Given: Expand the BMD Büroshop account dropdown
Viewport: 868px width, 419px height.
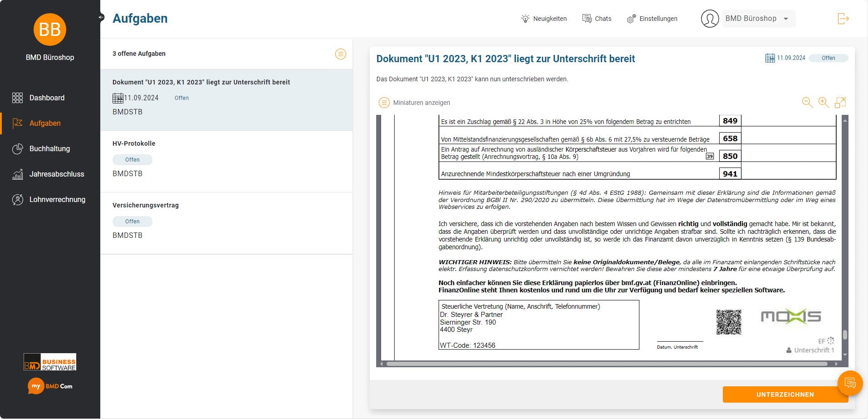Looking at the screenshot, I should tap(759, 19).
